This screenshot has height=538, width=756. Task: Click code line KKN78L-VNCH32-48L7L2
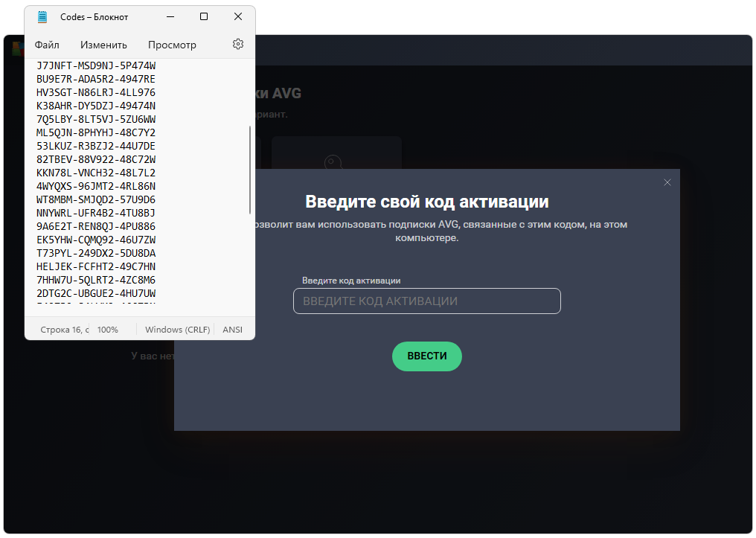tap(96, 173)
